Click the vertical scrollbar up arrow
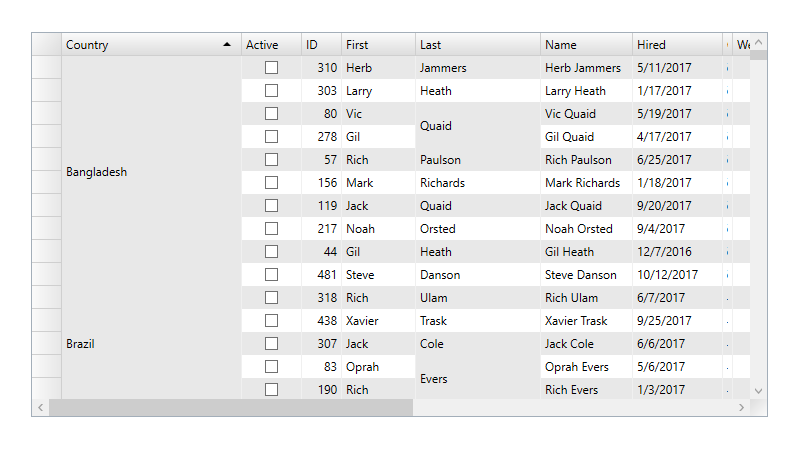The height and width of the screenshot is (450, 800). (x=758, y=43)
